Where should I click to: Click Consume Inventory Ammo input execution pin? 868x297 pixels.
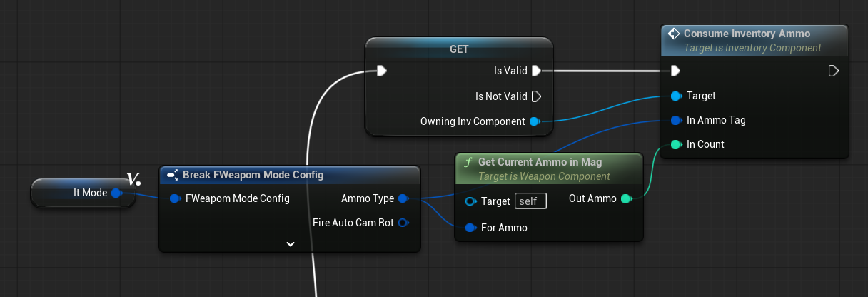click(675, 71)
